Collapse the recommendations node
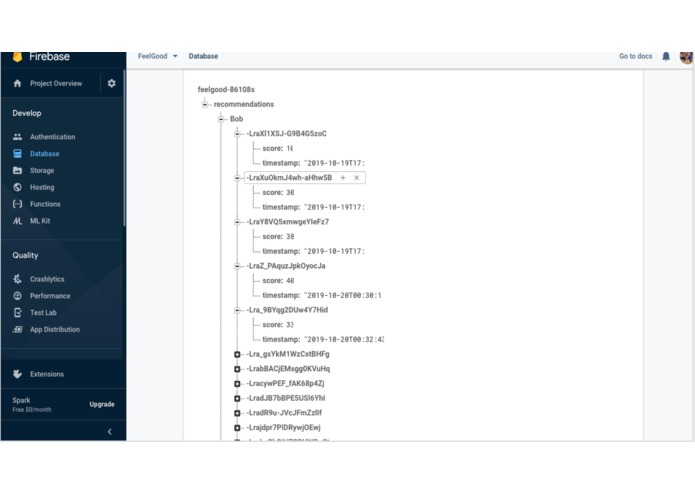Image resolution: width=695 pixels, height=494 pixels. coord(204,105)
